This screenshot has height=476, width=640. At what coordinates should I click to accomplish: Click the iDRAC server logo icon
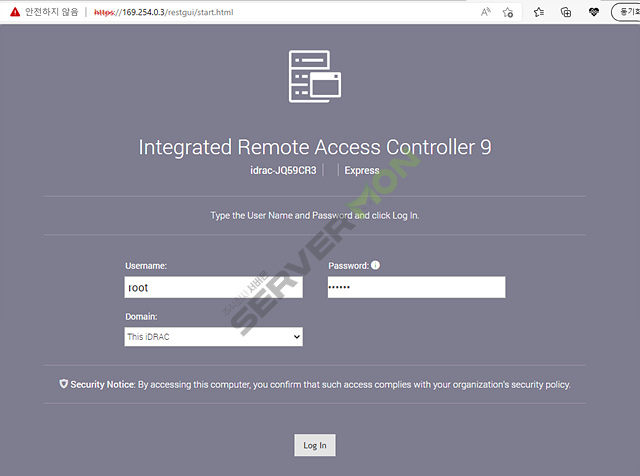[x=315, y=76]
